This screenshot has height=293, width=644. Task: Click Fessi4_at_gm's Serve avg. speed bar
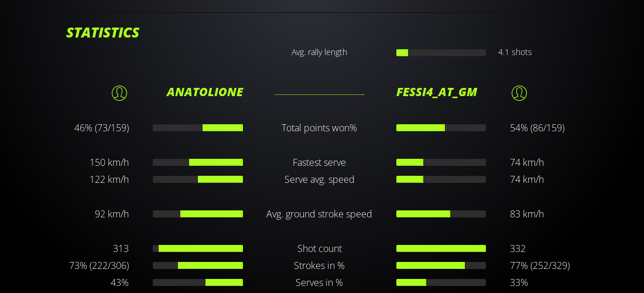[441, 179]
